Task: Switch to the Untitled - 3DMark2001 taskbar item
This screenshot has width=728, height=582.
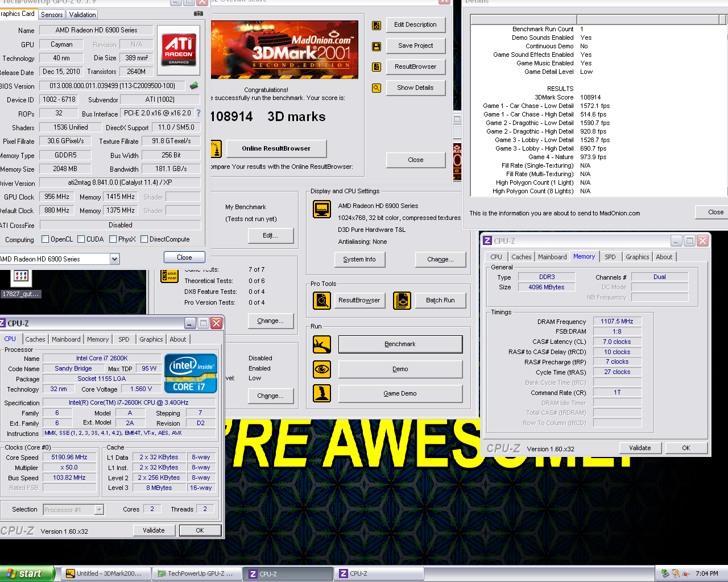Action: click(105, 573)
